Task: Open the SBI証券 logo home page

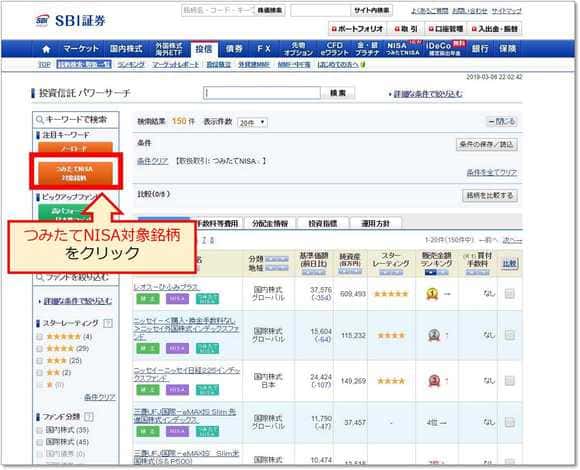Action: [x=71, y=21]
